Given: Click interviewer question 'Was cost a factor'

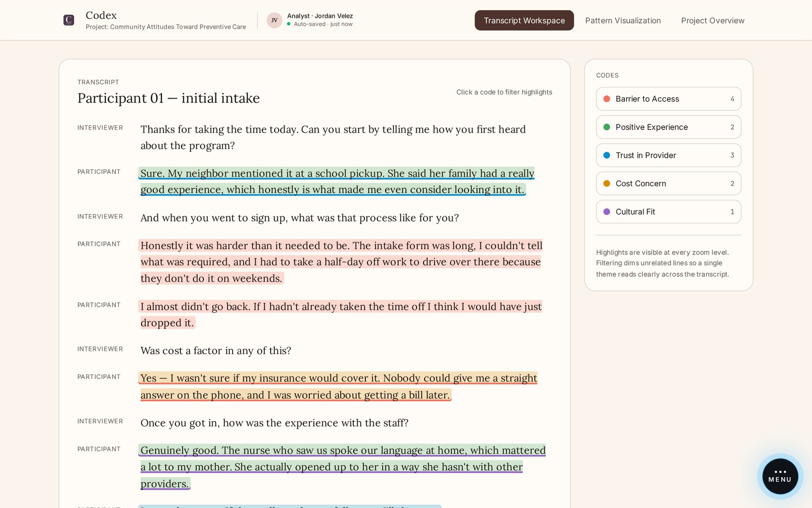Looking at the screenshot, I should tap(216, 351).
